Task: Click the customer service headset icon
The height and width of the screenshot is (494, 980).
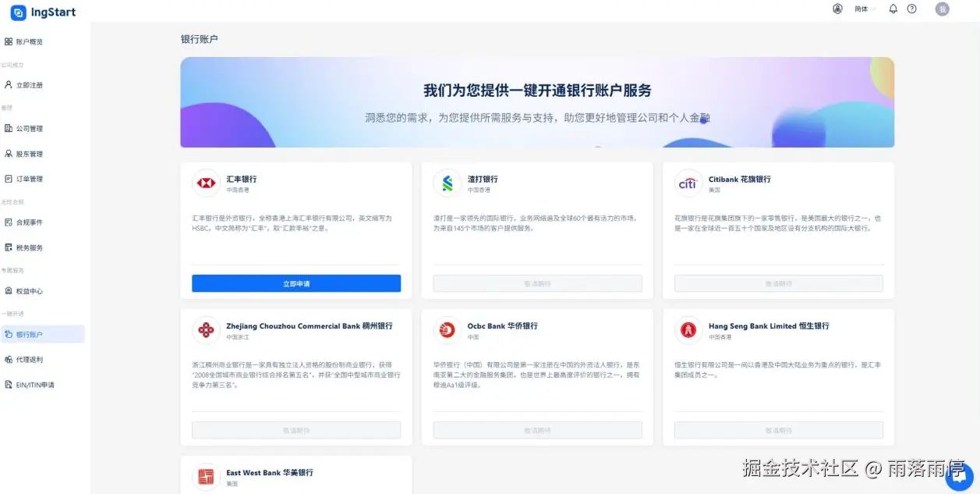Action: (x=837, y=9)
